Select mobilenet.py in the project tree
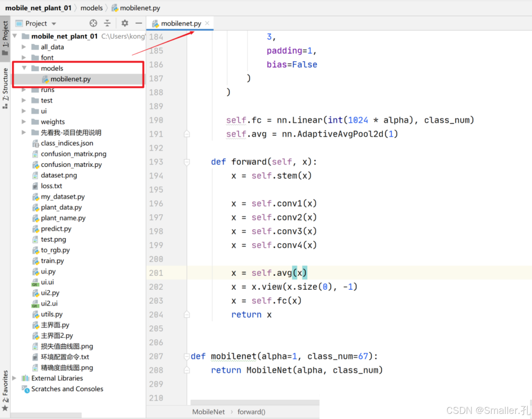Viewport: 532px width, 419px height. [x=70, y=79]
